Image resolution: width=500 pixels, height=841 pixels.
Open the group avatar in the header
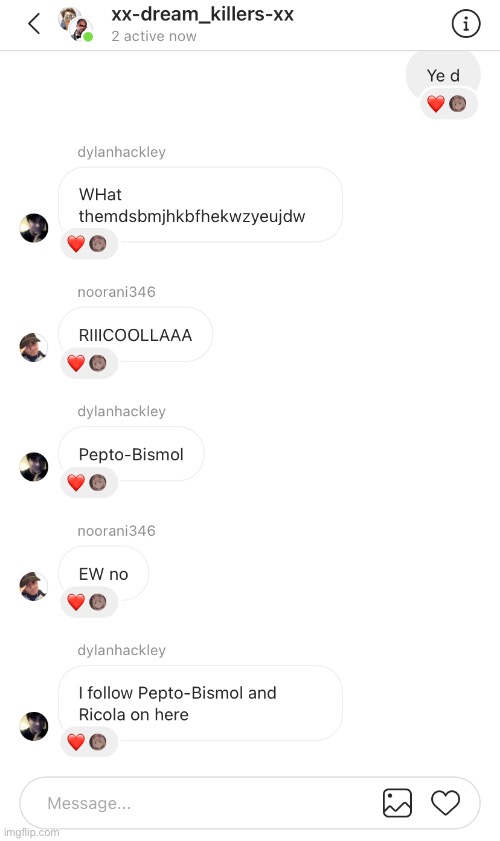(x=76, y=24)
